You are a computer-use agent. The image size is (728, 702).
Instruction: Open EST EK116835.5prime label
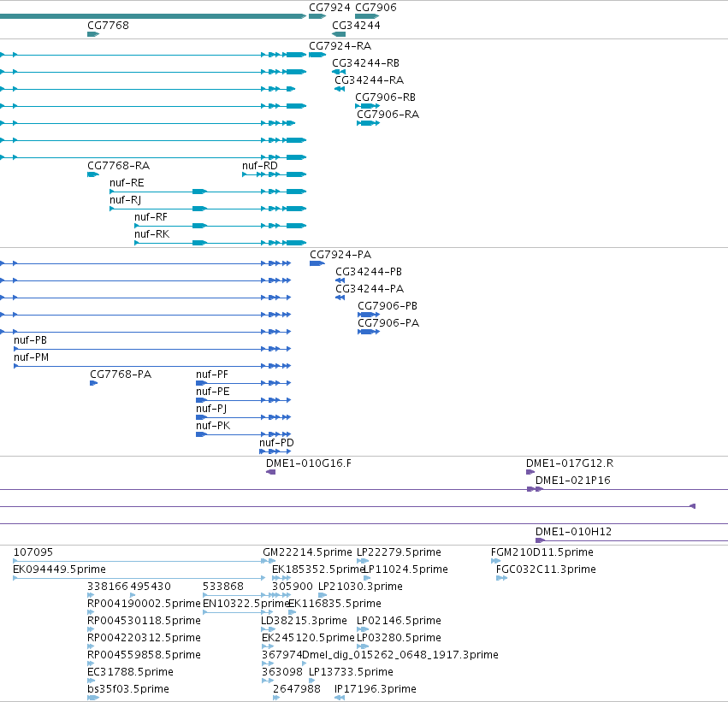coord(334,604)
